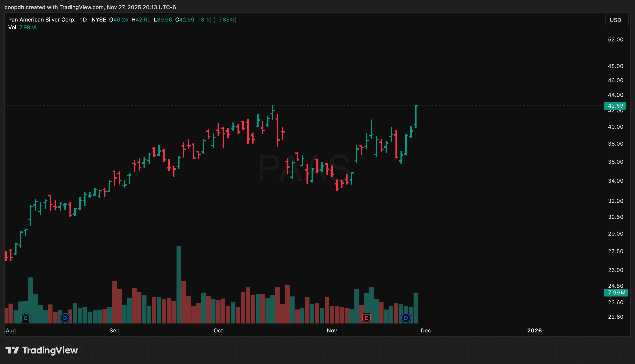Click the latest green candle at 42.59
635x364 pixels.
click(x=416, y=116)
